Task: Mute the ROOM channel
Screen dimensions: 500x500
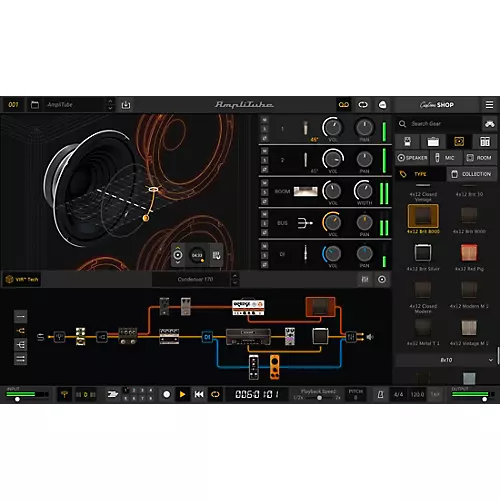Action: pyautogui.click(x=264, y=183)
